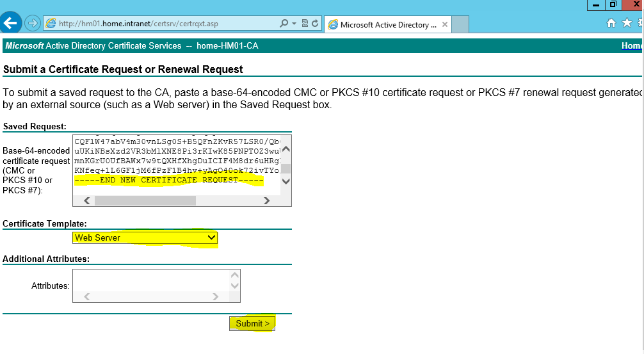Follow the Home link in teal header
The image size is (644, 354).
pyautogui.click(x=632, y=46)
